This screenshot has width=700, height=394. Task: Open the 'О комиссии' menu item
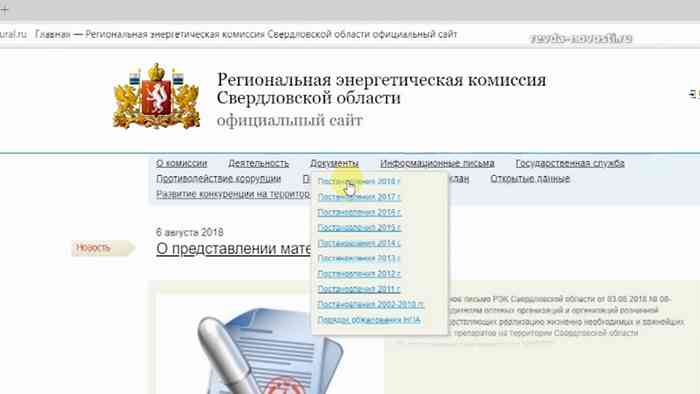point(182,163)
